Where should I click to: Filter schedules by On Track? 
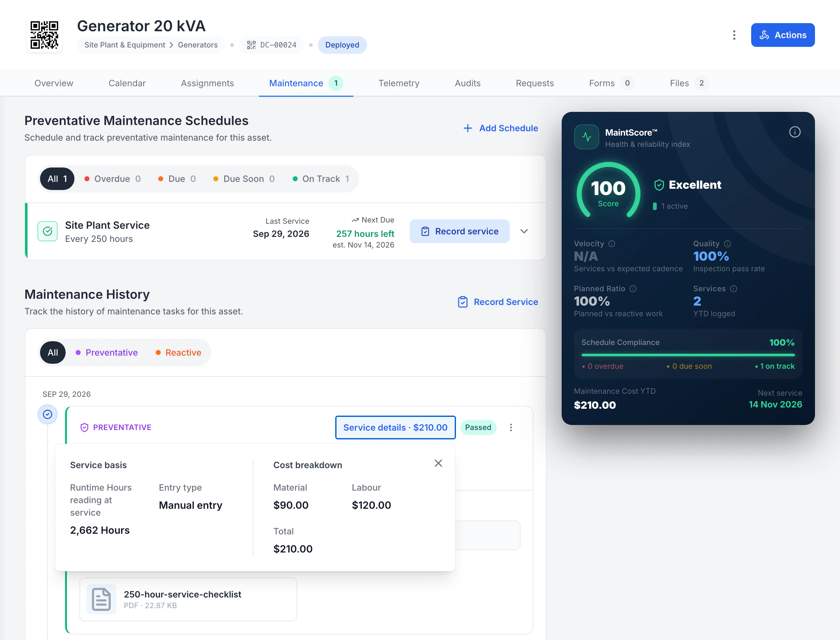click(x=321, y=179)
